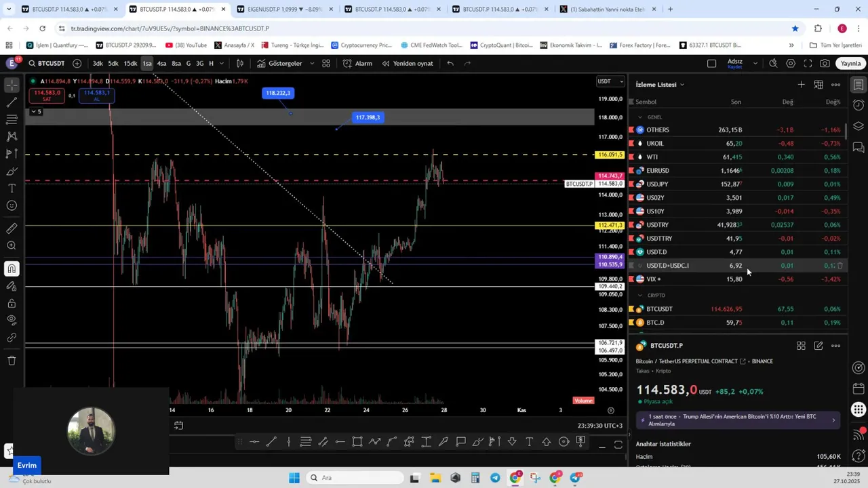Switch to second BTCUSDT.P browser tab
This screenshot has width=868, height=488.
178,9
